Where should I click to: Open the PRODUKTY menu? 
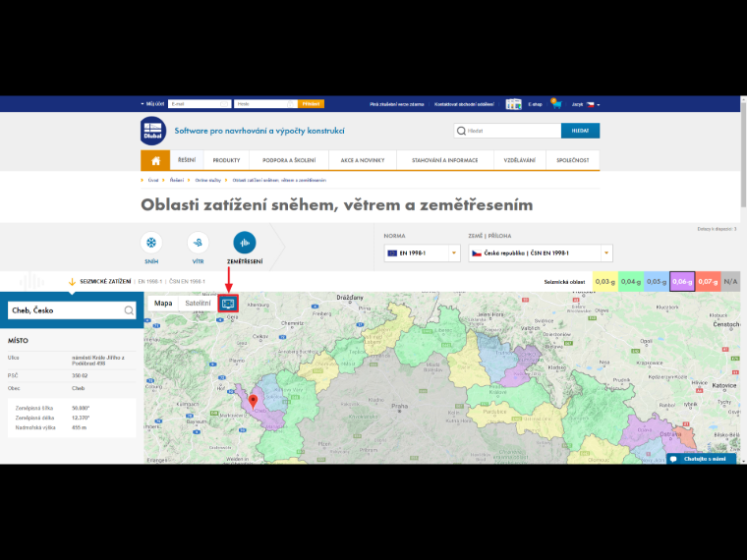(226, 160)
